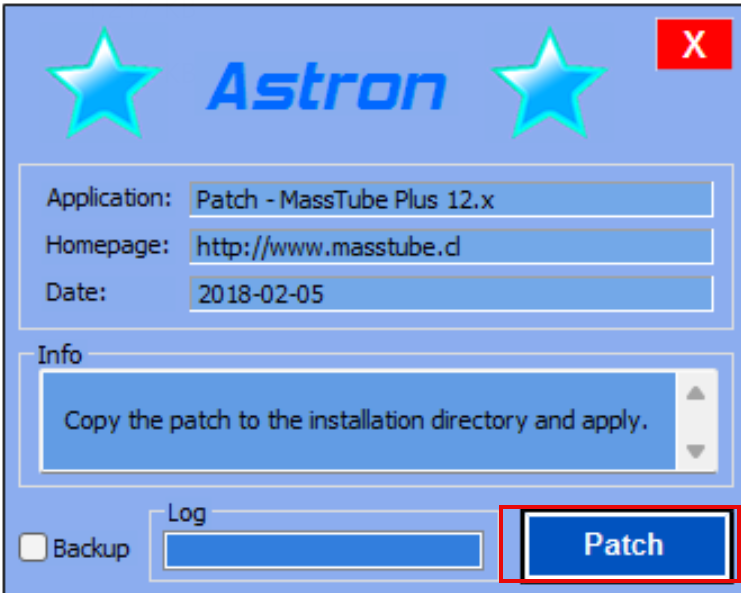Click the Info scrollbar track between arrows
Viewport: 741px width, 593px height.
point(697,421)
